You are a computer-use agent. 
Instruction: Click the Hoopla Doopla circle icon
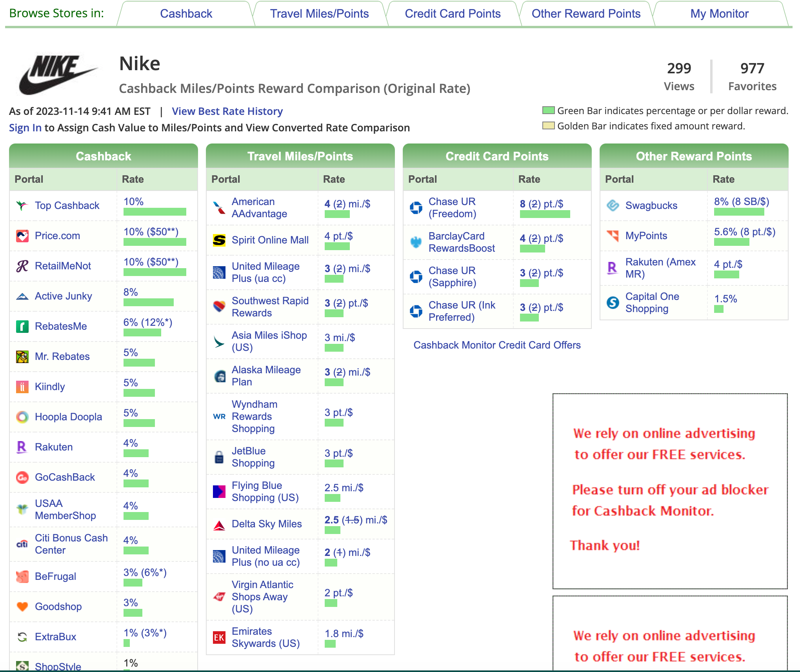click(22, 417)
